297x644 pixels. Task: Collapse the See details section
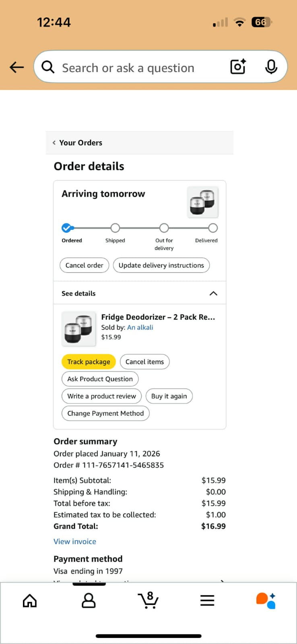tap(213, 293)
